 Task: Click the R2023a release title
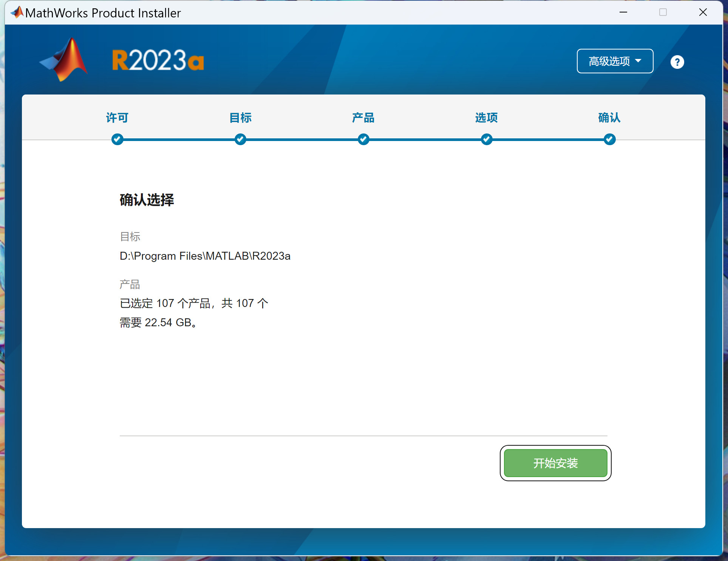(158, 60)
